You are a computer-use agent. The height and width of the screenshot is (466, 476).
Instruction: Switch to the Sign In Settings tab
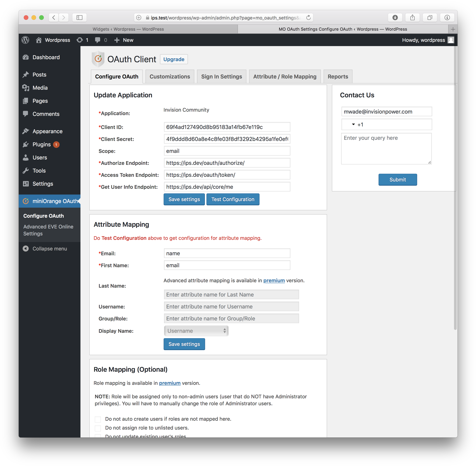click(222, 77)
